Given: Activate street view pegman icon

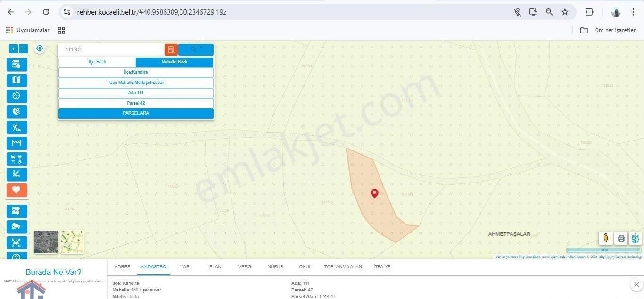Looking at the screenshot, I should (x=606, y=238).
